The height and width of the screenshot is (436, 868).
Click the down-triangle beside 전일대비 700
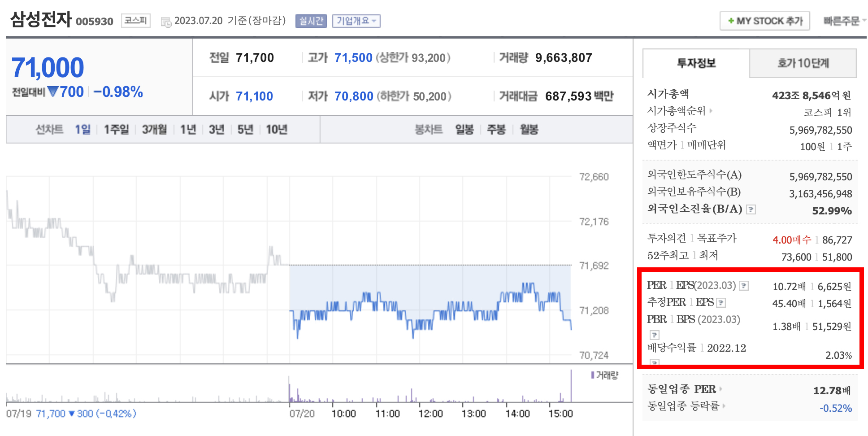[53, 92]
